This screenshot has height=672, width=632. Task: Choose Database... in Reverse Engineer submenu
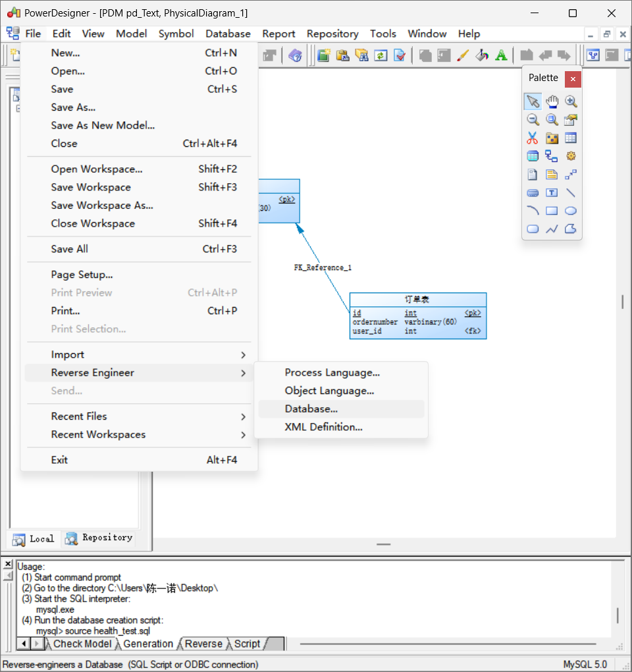tap(341, 409)
